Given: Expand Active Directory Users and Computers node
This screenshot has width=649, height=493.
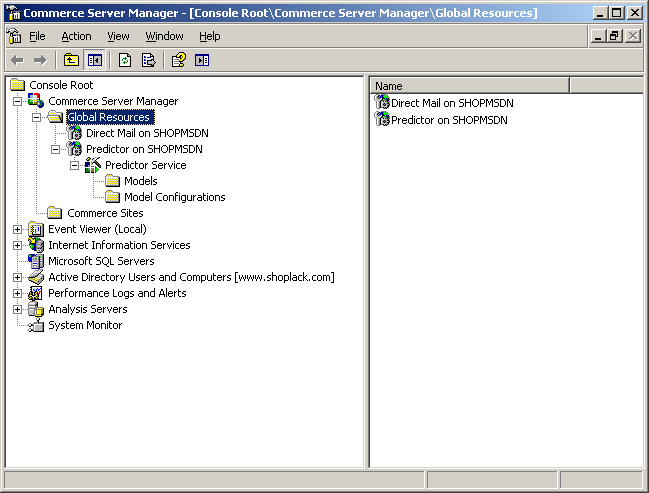Looking at the screenshot, I should click(17, 277).
